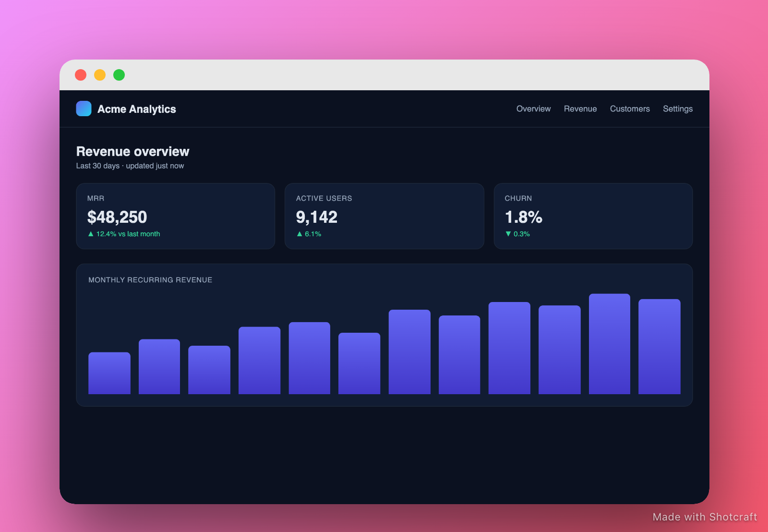Click the last bar in the chart
Image resolution: width=768 pixels, height=532 pixels.
(x=660, y=347)
